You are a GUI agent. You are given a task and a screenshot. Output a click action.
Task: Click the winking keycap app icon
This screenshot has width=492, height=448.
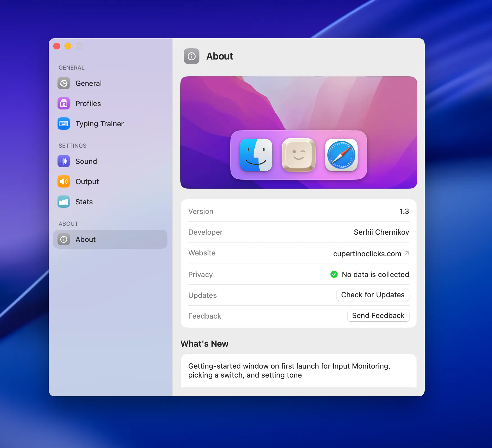299,155
